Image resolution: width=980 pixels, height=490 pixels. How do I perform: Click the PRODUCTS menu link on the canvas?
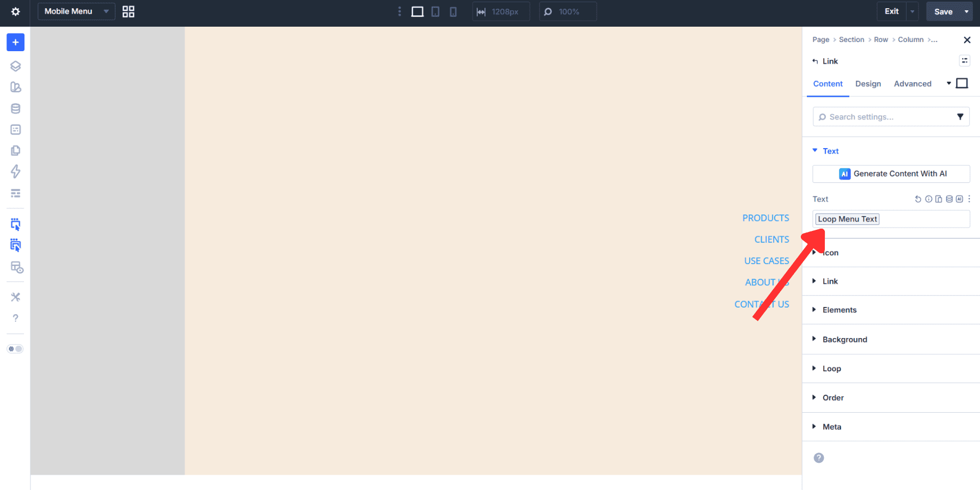click(765, 218)
